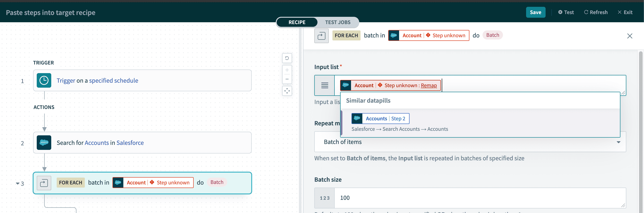The image size is (644, 213).
Task: Select the Salesforce icon on Search Accounts step
Action: click(44, 143)
